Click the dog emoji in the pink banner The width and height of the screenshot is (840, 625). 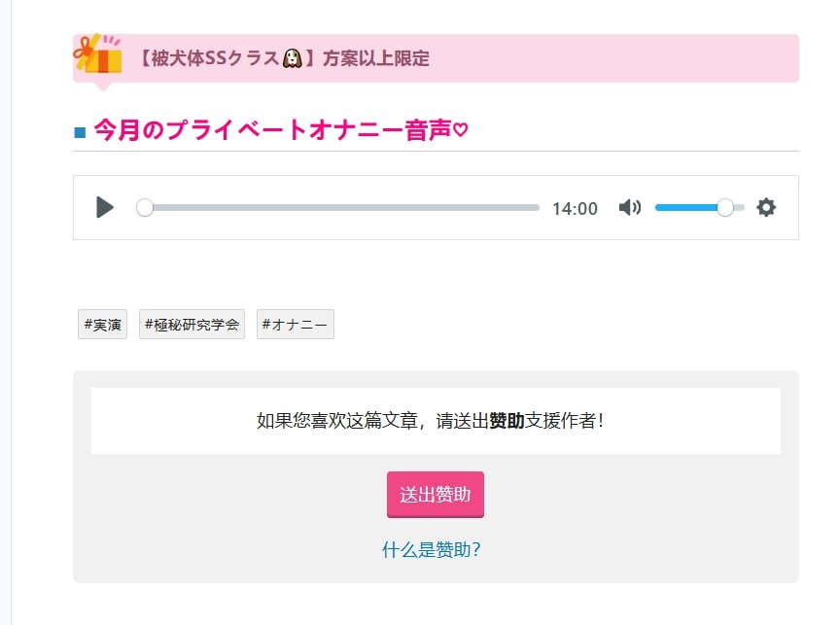pyautogui.click(x=292, y=58)
